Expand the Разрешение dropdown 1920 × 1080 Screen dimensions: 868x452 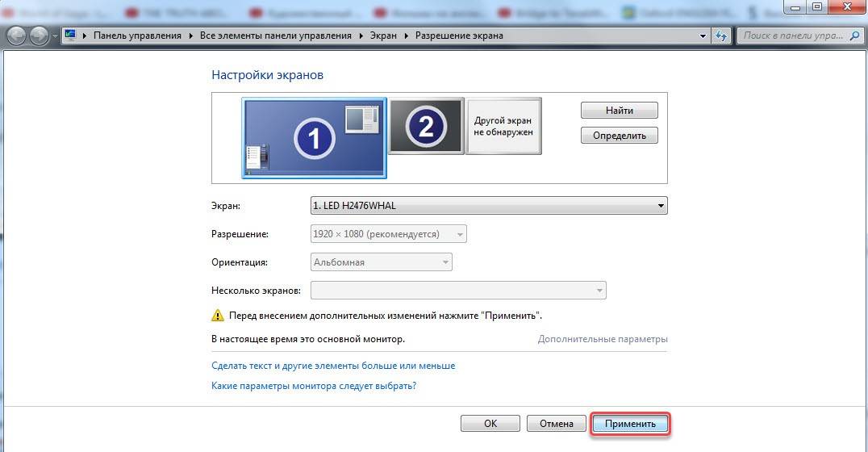click(388, 234)
